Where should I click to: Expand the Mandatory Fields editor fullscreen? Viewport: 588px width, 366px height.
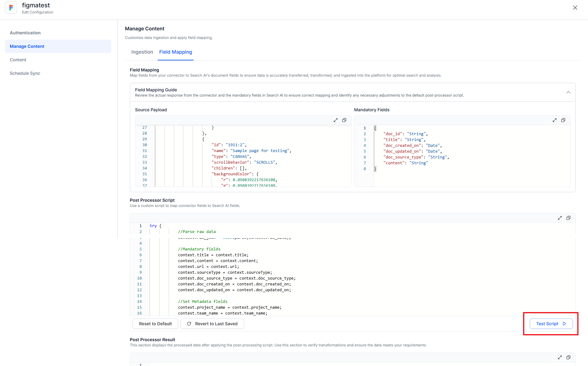tap(555, 120)
